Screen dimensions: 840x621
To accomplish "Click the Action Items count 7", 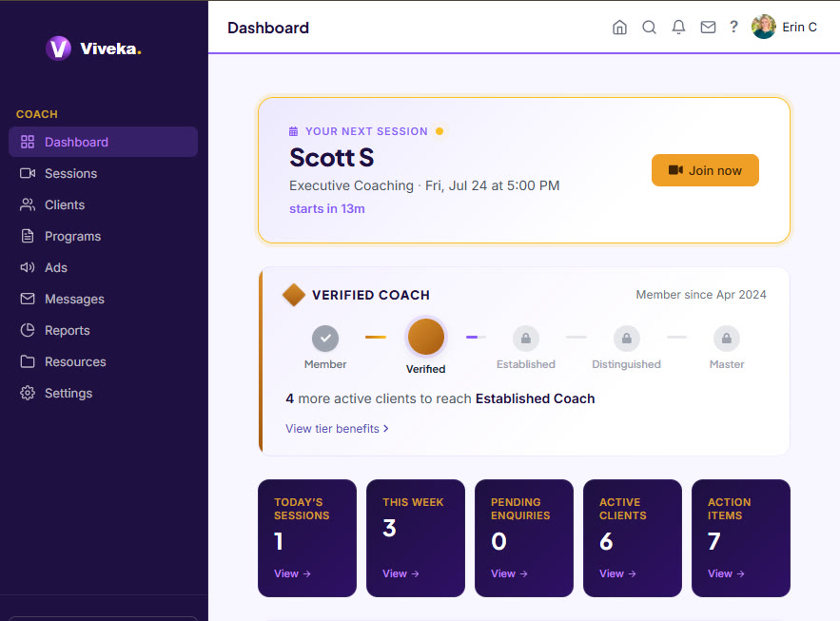I will (x=714, y=541).
